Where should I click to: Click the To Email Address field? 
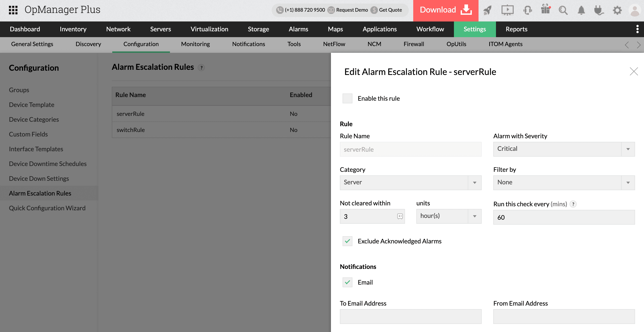[411, 317]
